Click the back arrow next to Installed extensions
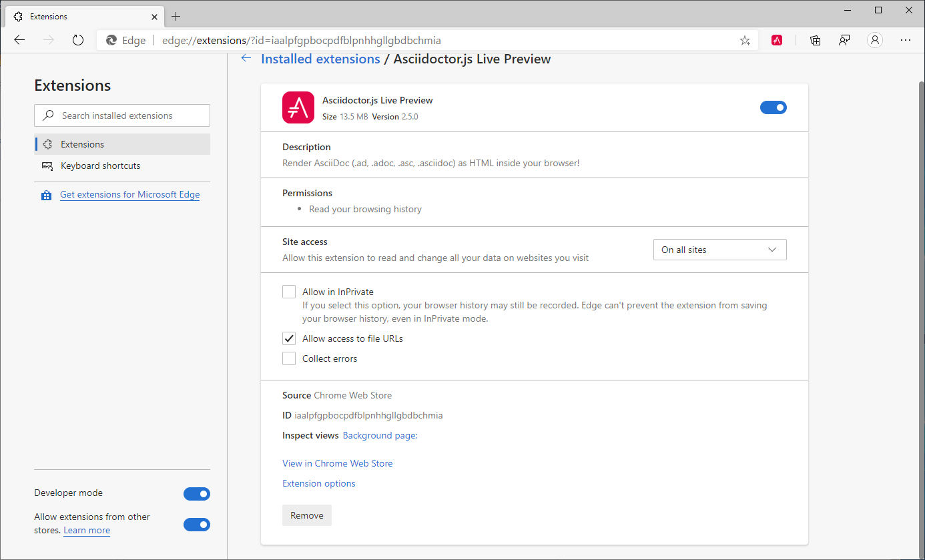Screen dimensions: 925x560 (246, 58)
